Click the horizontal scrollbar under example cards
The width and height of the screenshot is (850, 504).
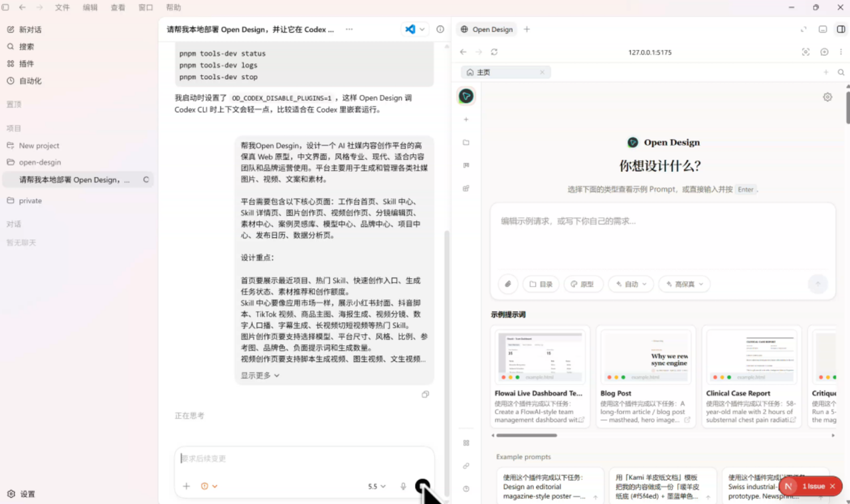527,436
